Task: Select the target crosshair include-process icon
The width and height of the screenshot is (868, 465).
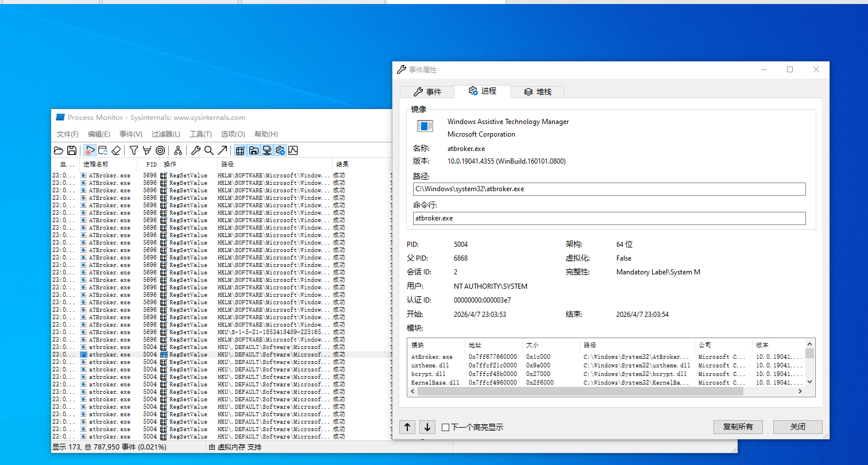Action: tap(160, 150)
